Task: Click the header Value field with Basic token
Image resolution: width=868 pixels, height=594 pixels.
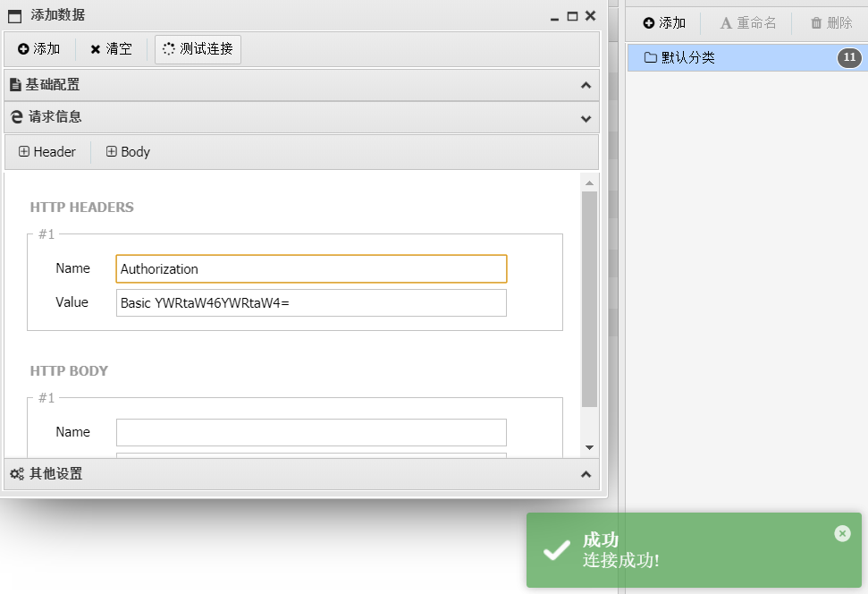Action: click(x=311, y=303)
